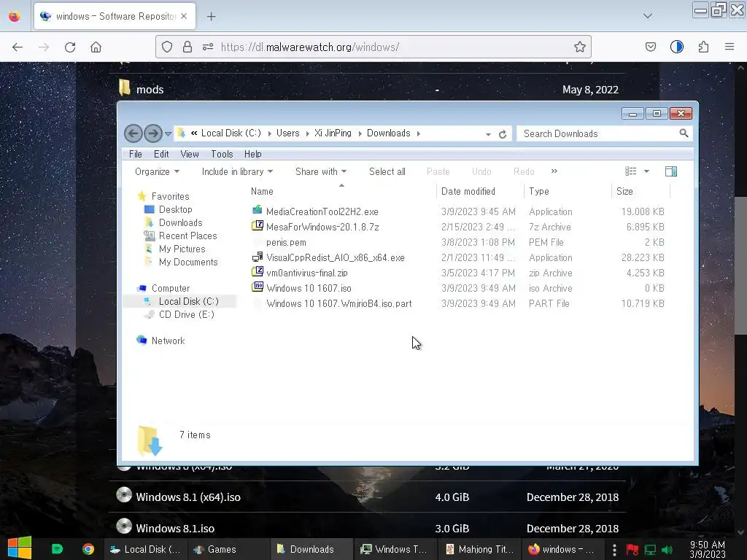
Task: Show more toolbar commands chevron
Action: (x=554, y=171)
